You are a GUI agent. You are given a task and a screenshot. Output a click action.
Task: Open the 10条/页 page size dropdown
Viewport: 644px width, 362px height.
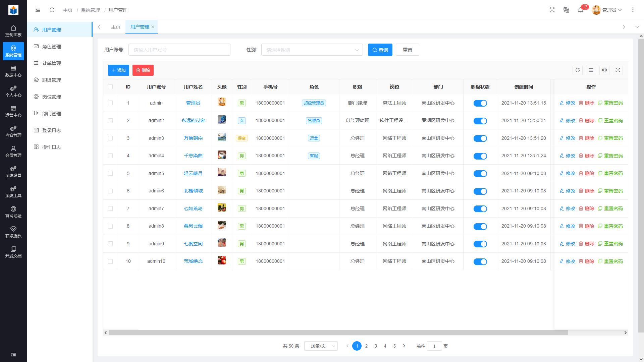coord(321,346)
